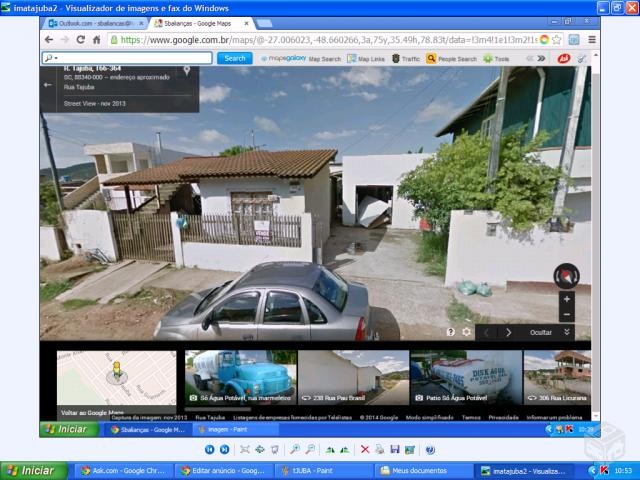Bookmark page with the star icon

[556, 40]
